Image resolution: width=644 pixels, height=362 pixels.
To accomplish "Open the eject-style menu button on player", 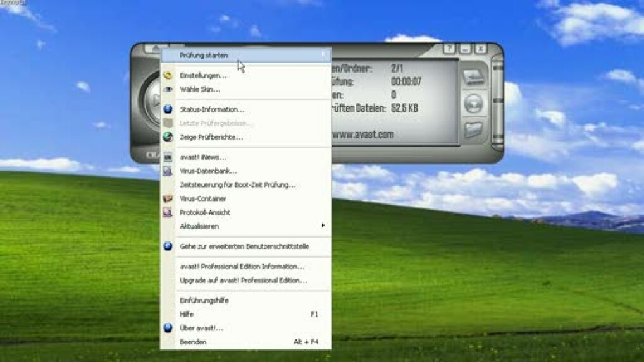I will tap(156, 49).
